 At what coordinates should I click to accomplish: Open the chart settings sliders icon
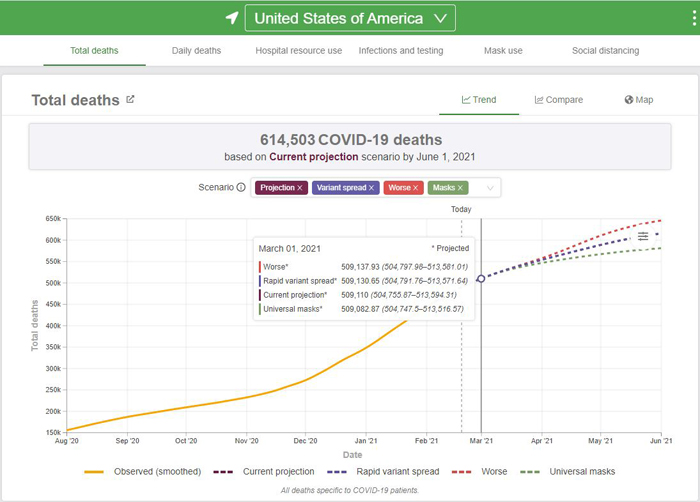(x=643, y=236)
